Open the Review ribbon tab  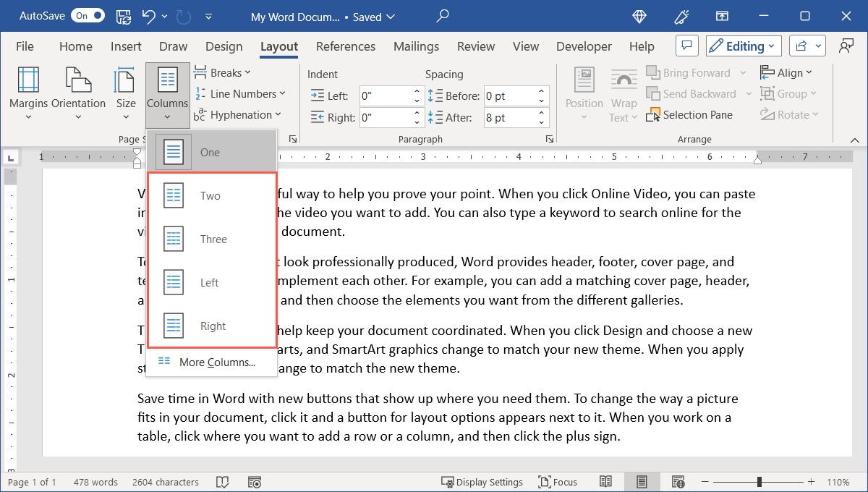[x=475, y=46]
